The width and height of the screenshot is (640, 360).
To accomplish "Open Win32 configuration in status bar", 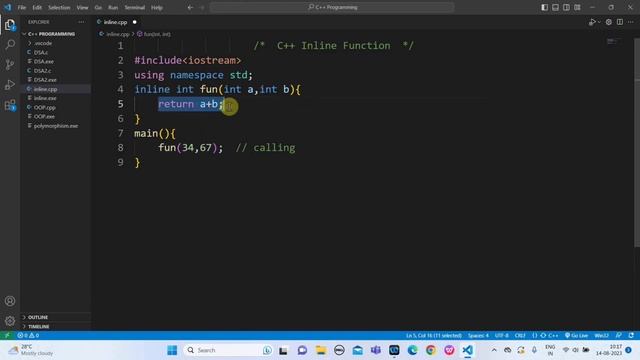I will 601,336.
